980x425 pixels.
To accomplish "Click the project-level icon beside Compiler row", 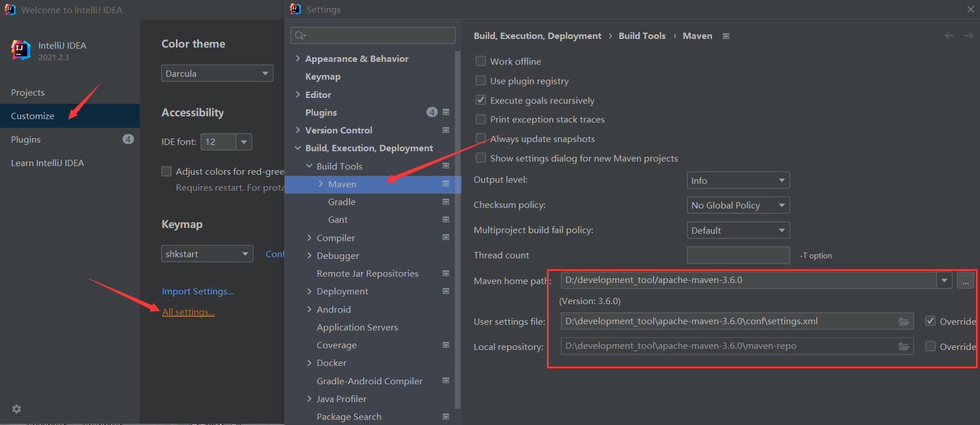I will [x=446, y=238].
